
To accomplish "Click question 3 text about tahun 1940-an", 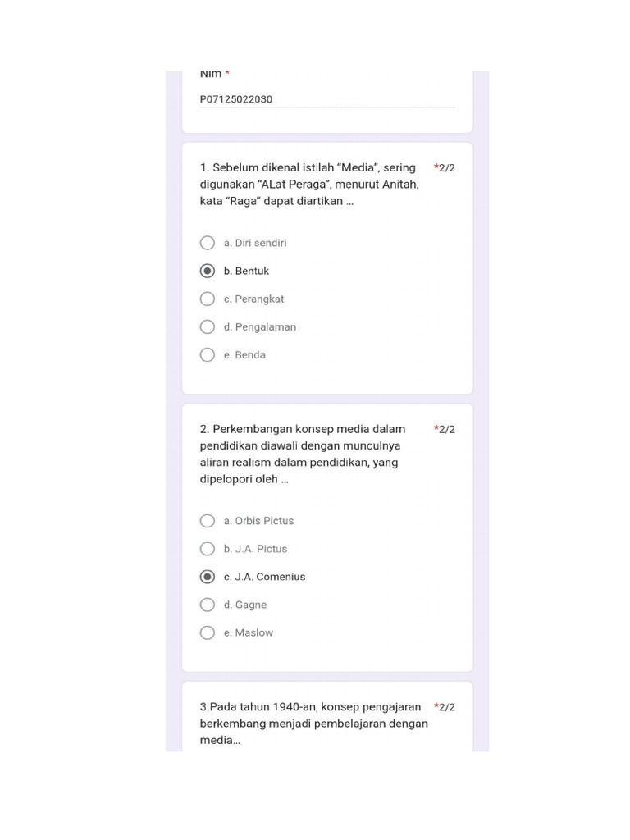I will 313,723.
